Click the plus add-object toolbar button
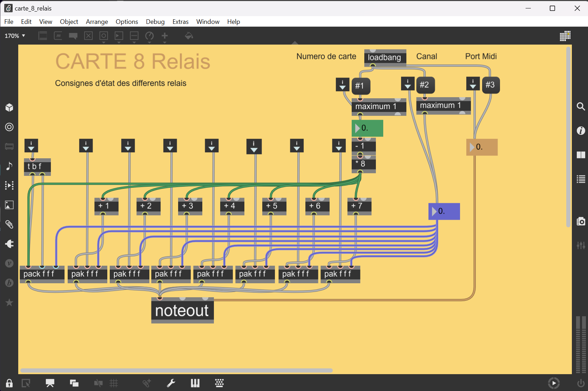The height and width of the screenshot is (391, 588). (165, 36)
